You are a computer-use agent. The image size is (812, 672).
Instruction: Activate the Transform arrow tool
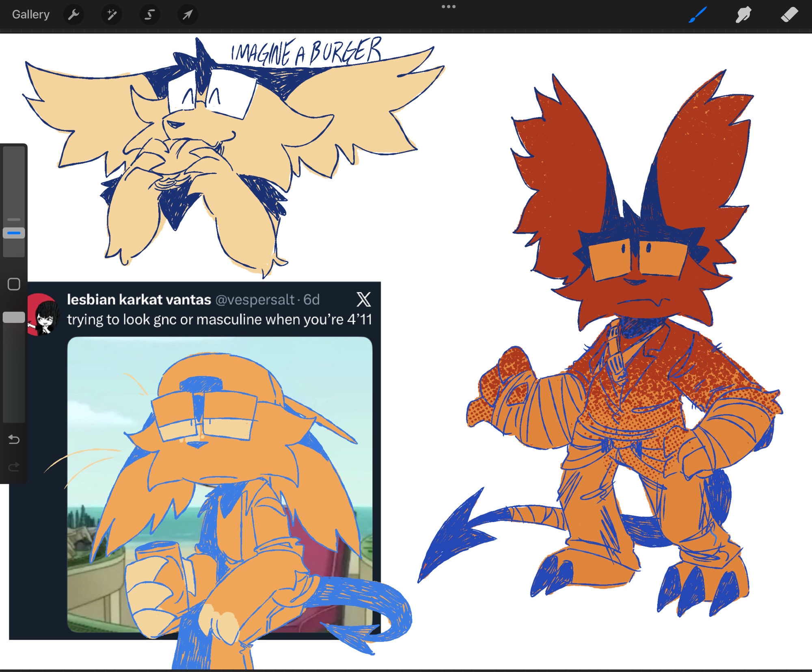(188, 15)
